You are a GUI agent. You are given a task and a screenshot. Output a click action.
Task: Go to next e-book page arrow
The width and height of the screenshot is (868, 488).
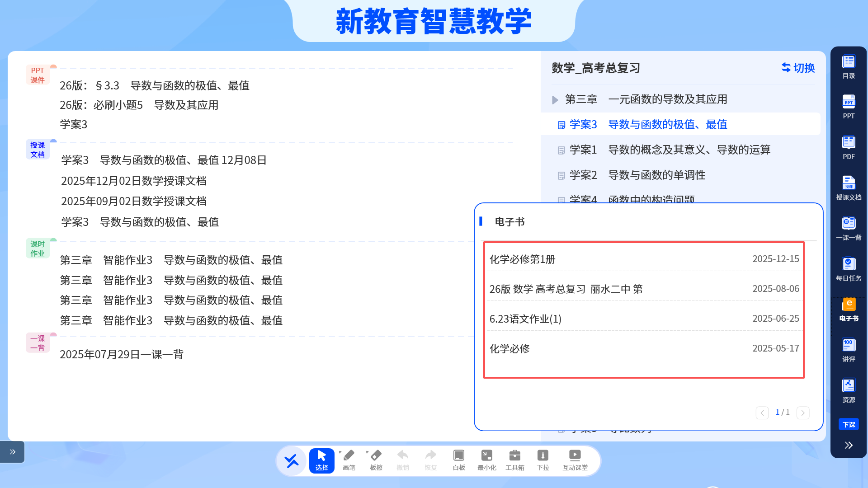803,413
